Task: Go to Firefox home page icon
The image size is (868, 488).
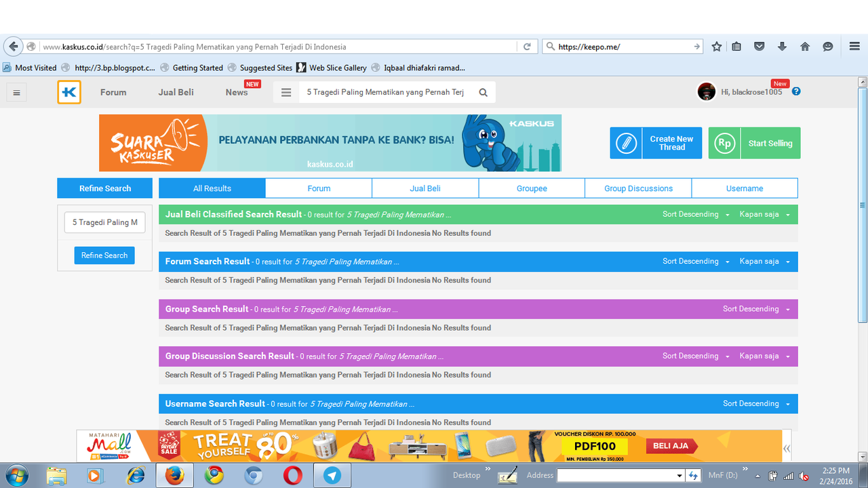Action: coord(805,47)
